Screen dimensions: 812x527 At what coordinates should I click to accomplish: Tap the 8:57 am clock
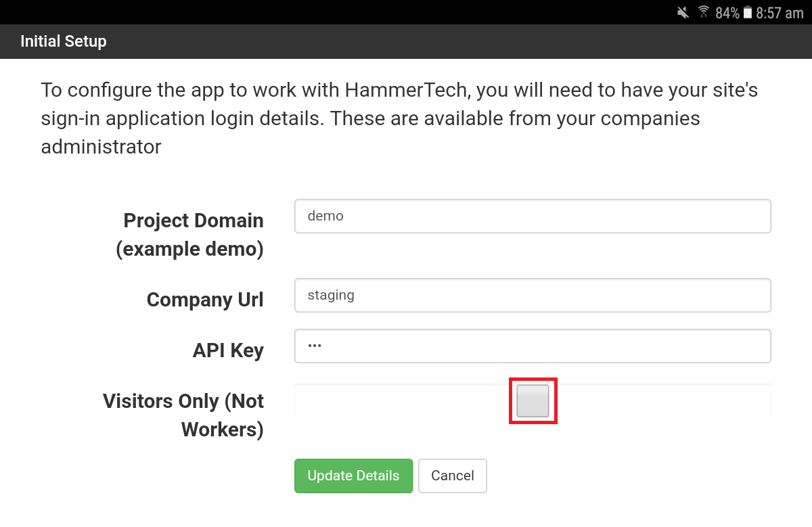pyautogui.click(x=780, y=12)
